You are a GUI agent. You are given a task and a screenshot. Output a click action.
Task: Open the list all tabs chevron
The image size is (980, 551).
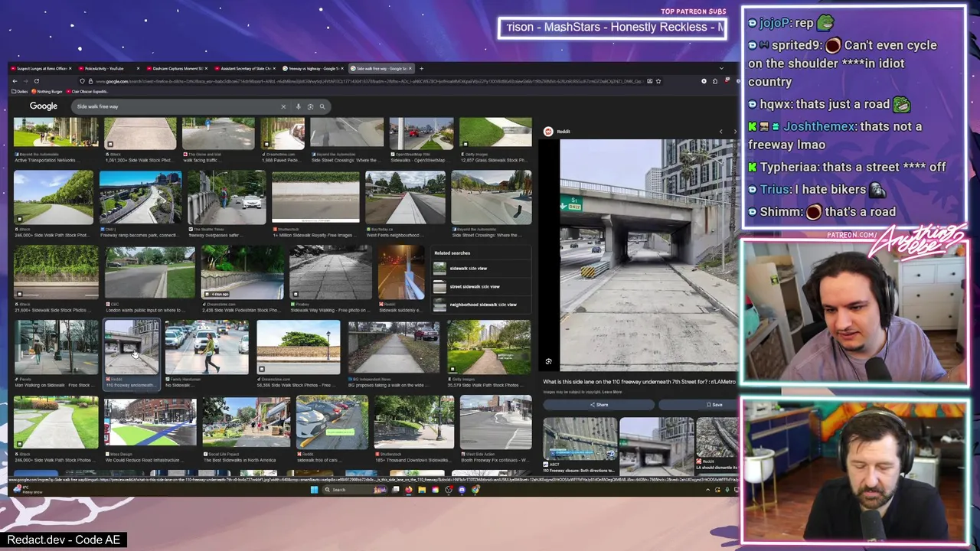pos(720,69)
